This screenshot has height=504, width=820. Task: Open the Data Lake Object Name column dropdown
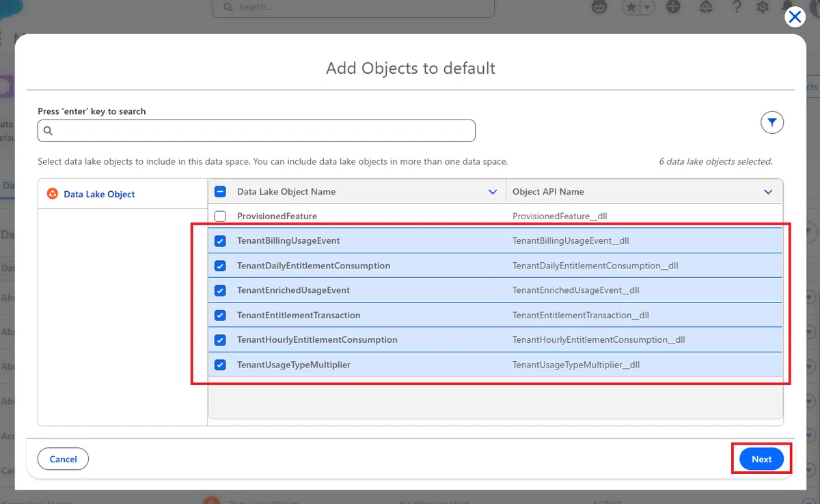coord(493,192)
